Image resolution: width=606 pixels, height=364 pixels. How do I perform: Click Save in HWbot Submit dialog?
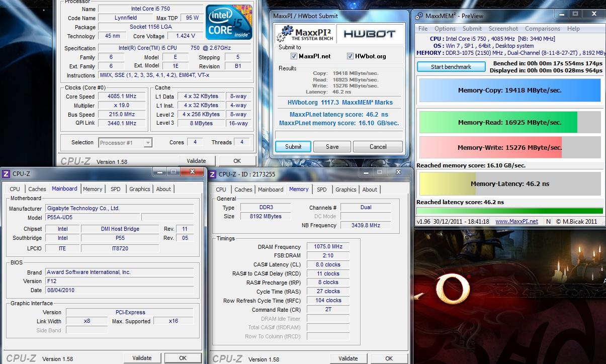point(332,147)
